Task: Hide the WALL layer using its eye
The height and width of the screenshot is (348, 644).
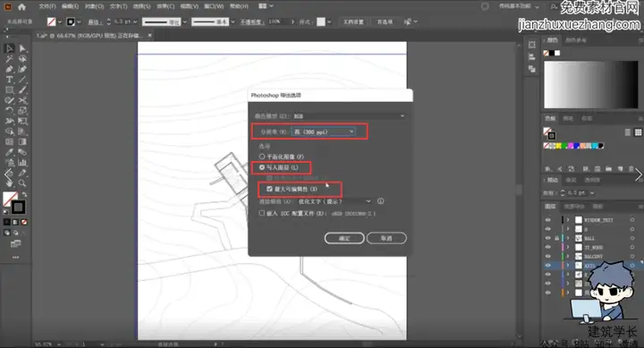Action: [x=548, y=238]
